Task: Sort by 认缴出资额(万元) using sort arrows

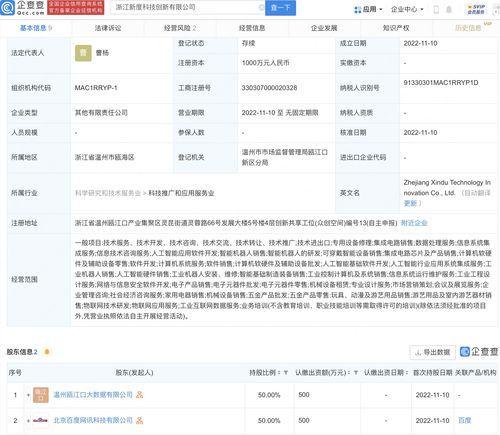Action: click(349, 373)
